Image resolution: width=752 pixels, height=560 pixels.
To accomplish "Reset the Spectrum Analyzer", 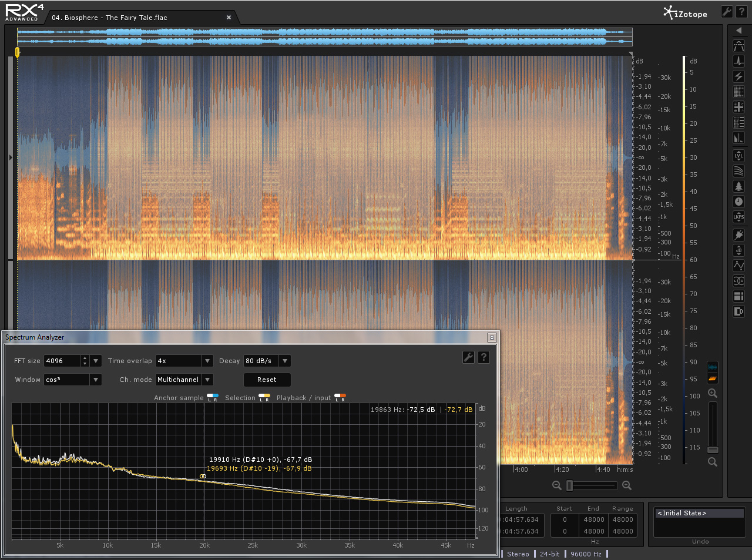I will (267, 380).
